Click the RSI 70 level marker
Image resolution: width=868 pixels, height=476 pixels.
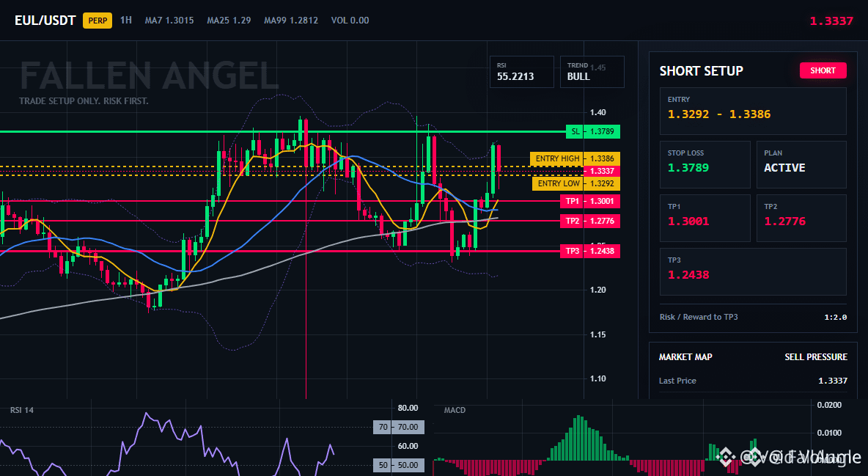coord(399,427)
